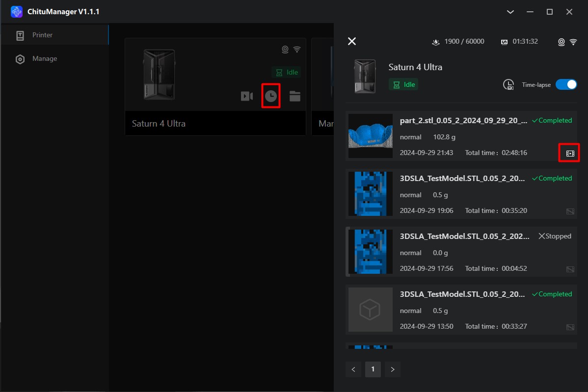Image resolution: width=588 pixels, height=392 pixels.
Task: Open print history clock icon on printer card
Action: click(270, 96)
